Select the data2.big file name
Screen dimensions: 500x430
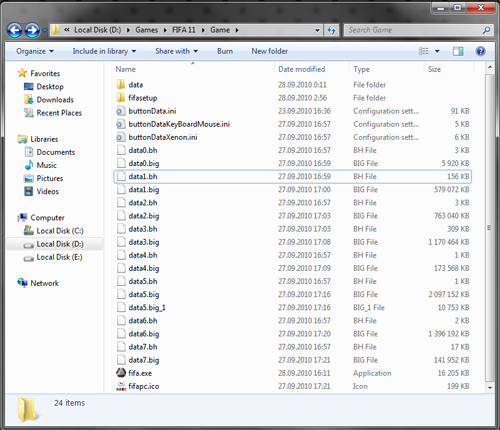(144, 216)
